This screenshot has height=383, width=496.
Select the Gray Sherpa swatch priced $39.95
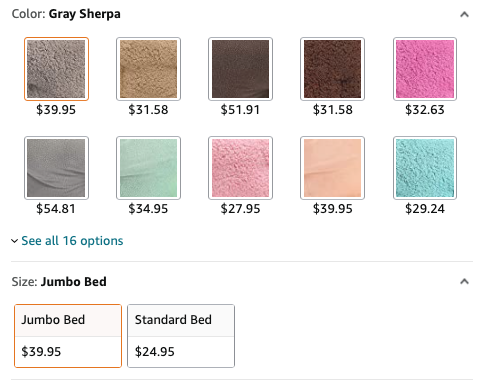pos(56,69)
